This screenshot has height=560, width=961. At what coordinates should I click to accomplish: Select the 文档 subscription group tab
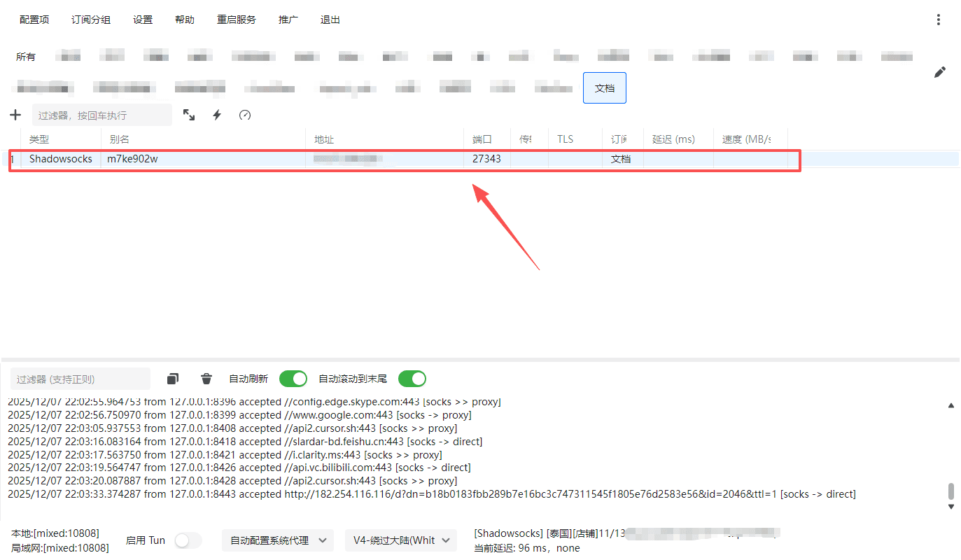click(x=604, y=88)
